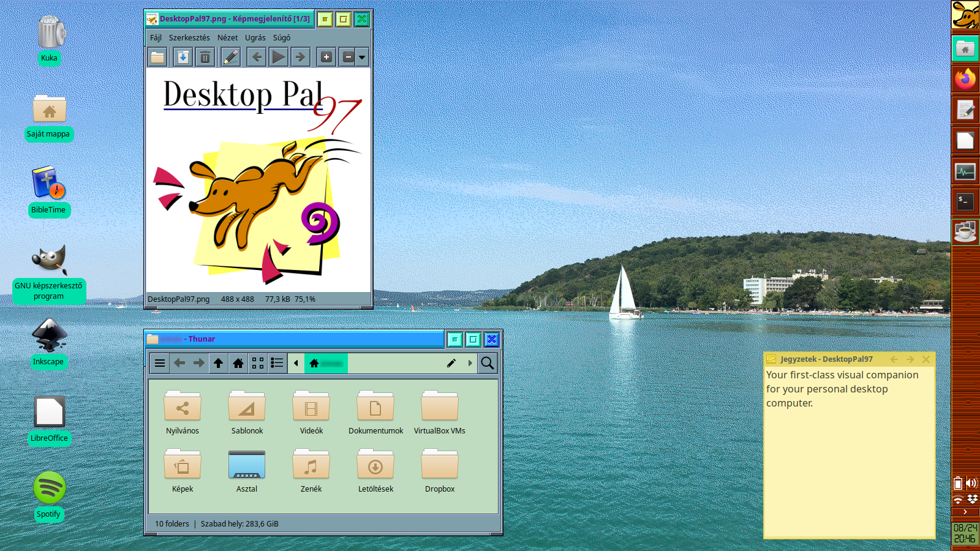The height and width of the screenshot is (551, 980).
Task: Select the BibleTime desktop icon
Action: click(49, 192)
